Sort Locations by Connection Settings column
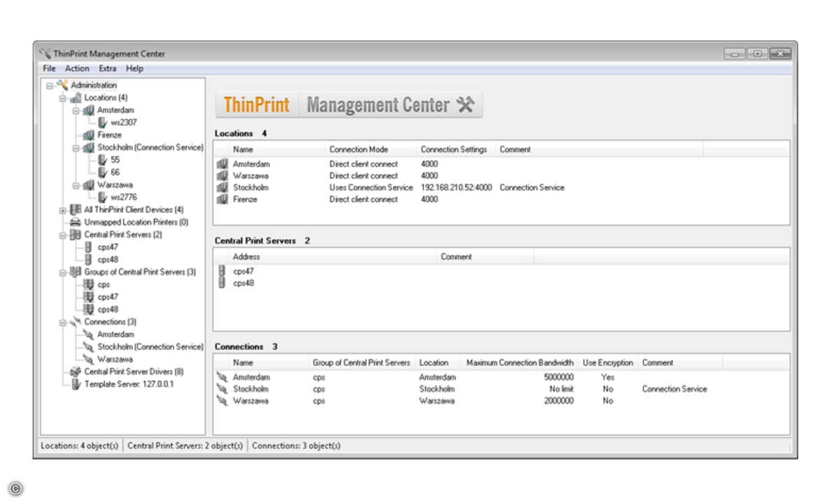This screenshot has width=840, height=504. coord(455,150)
